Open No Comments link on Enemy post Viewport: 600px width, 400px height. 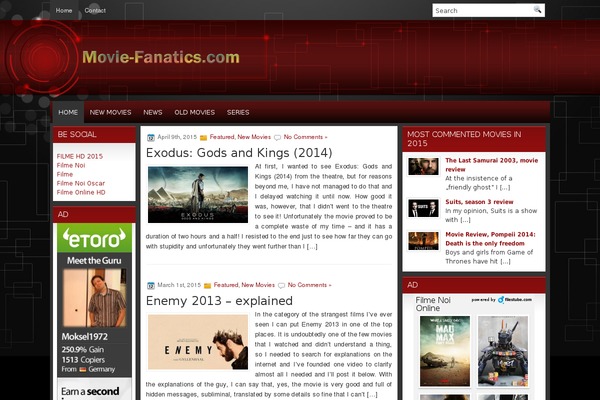[x=309, y=285]
